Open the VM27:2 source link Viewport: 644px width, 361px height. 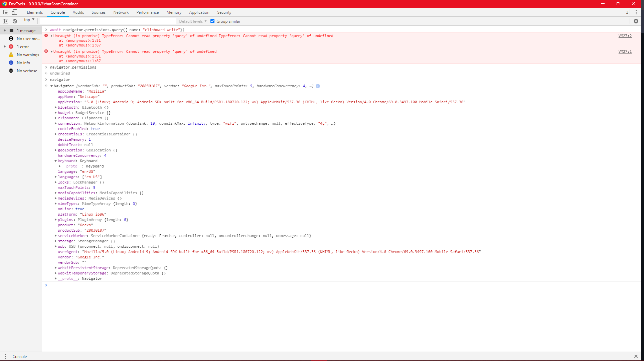[625, 36]
